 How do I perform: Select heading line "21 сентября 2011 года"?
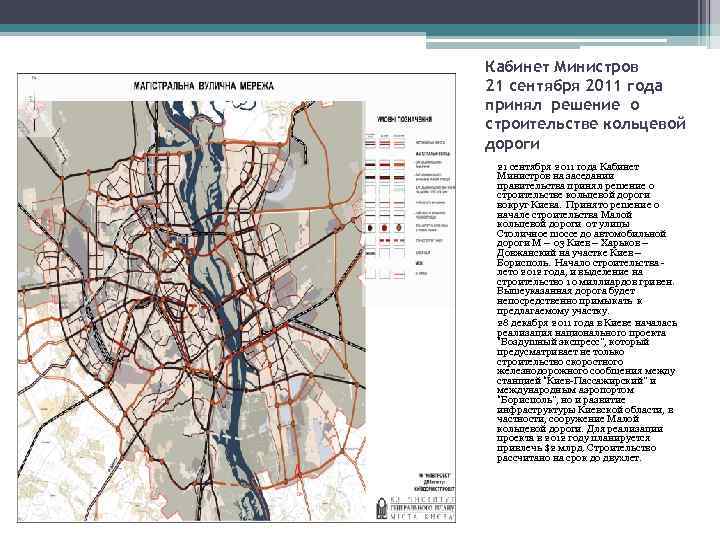(574, 86)
